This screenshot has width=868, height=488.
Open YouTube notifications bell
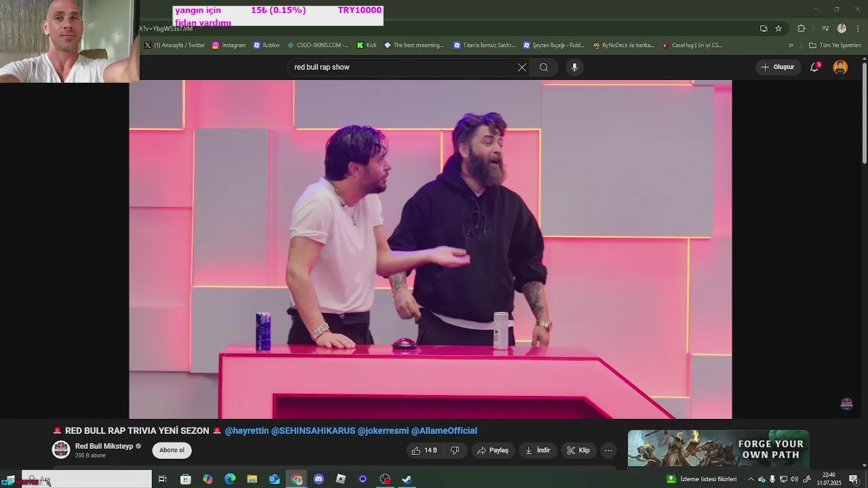[x=814, y=67]
